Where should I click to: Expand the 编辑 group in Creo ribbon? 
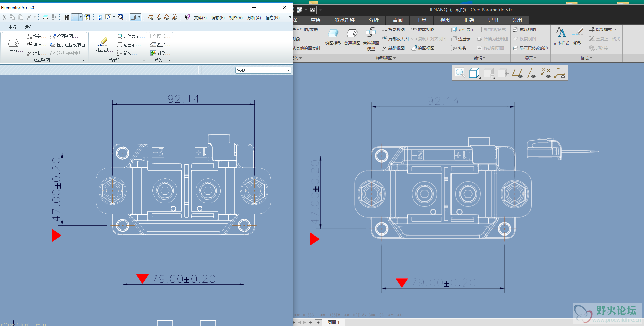point(480,58)
